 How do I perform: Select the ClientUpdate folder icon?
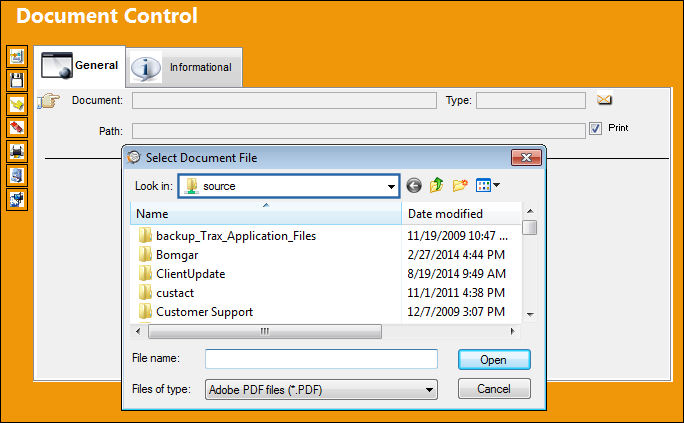coord(145,273)
